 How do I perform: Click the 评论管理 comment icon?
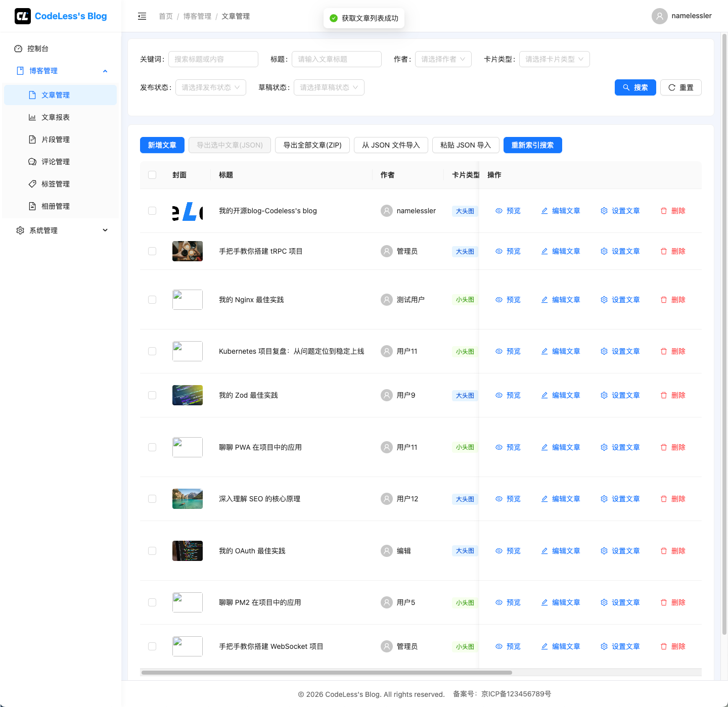click(x=32, y=162)
